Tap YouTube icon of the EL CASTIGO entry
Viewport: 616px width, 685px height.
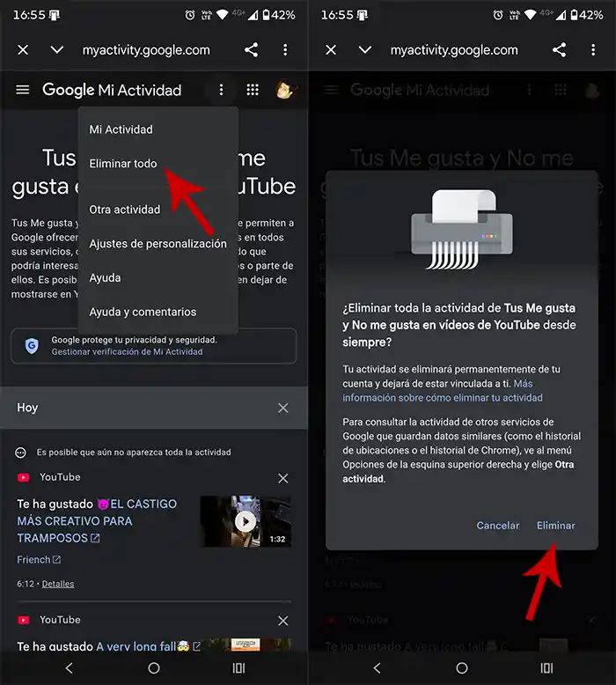point(24,477)
